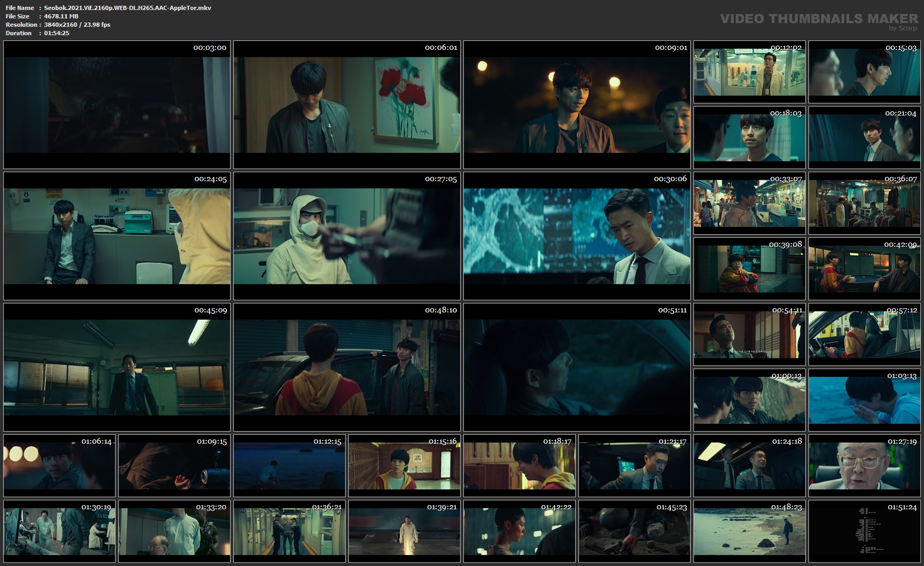Open the thumbnail stamped 00:54:11
Image resolution: width=924 pixels, height=566 pixels.
tap(750, 334)
